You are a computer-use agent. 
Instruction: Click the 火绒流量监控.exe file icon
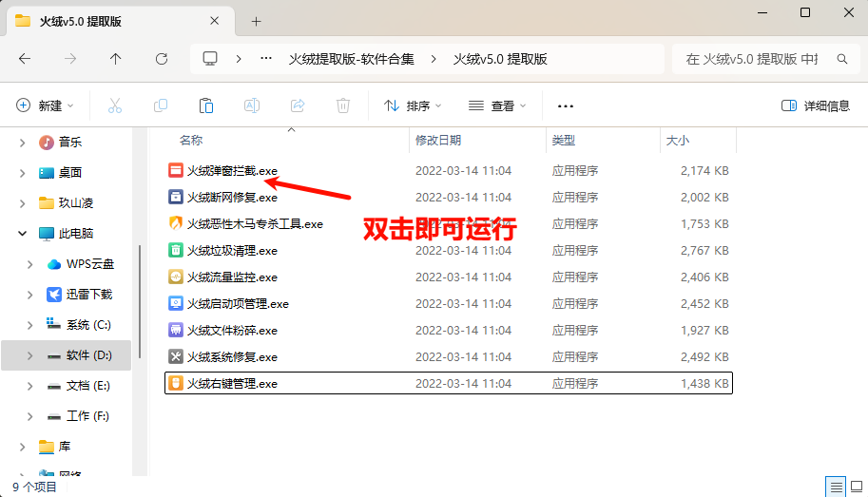(x=176, y=277)
